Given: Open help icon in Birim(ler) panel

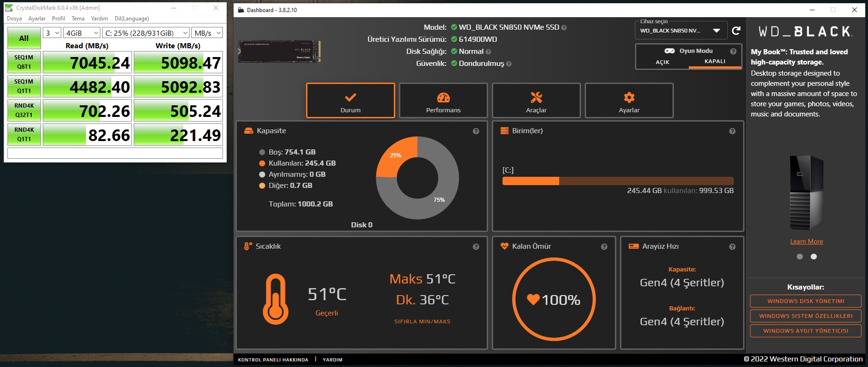Looking at the screenshot, I should coord(732,131).
